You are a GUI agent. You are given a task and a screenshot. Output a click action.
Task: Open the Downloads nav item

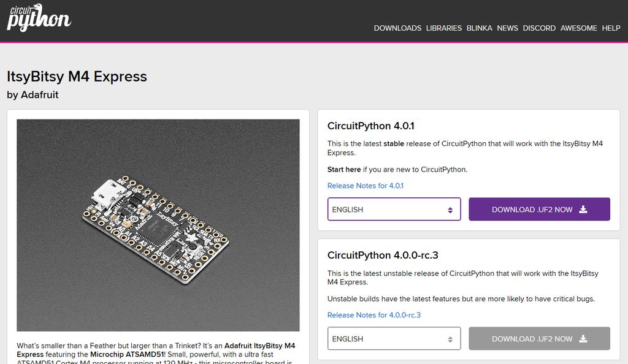pos(397,28)
